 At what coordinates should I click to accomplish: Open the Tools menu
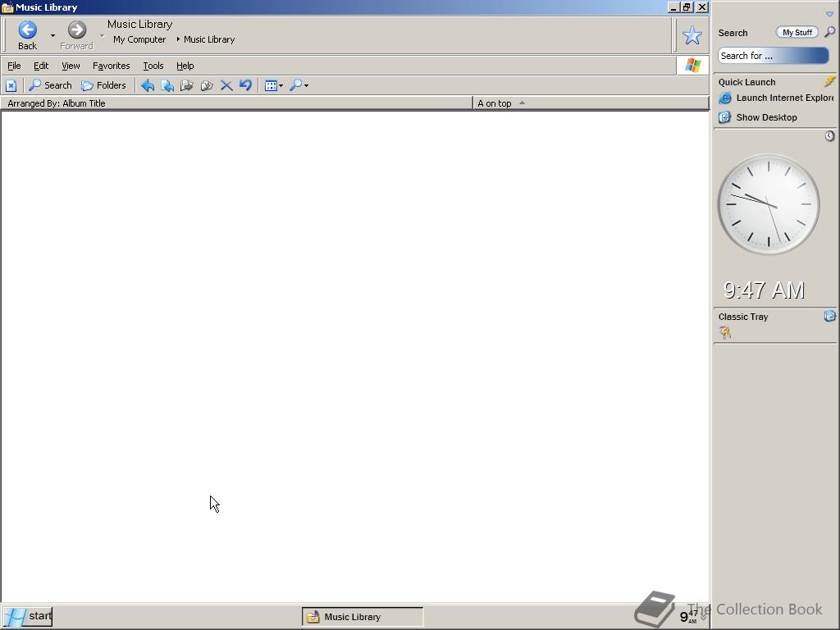(153, 66)
